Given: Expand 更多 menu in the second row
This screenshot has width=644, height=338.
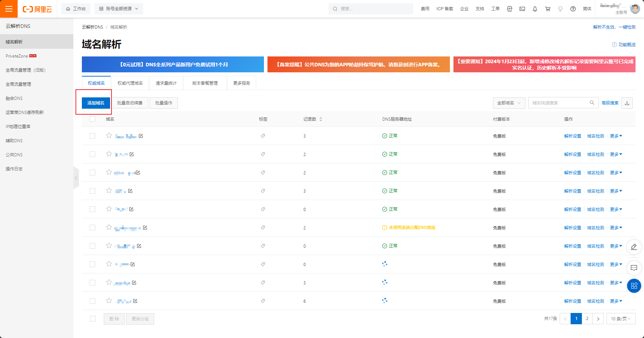Looking at the screenshot, I should click(x=616, y=154).
